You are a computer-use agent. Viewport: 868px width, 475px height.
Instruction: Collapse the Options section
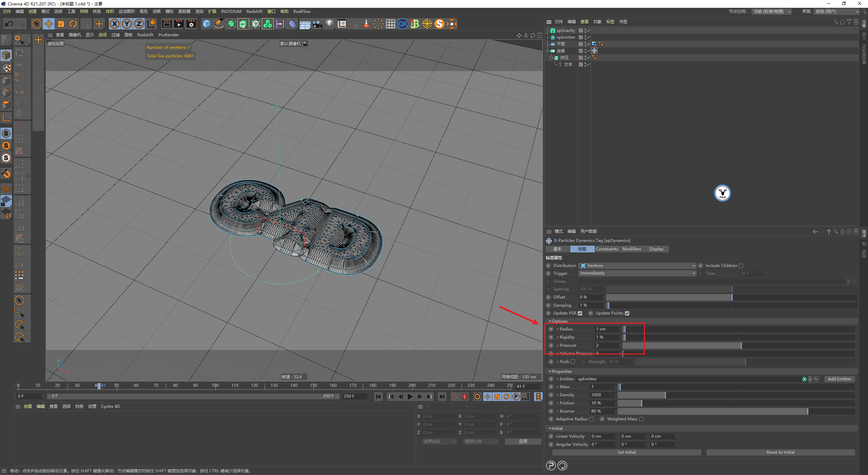click(x=550, y=321)
